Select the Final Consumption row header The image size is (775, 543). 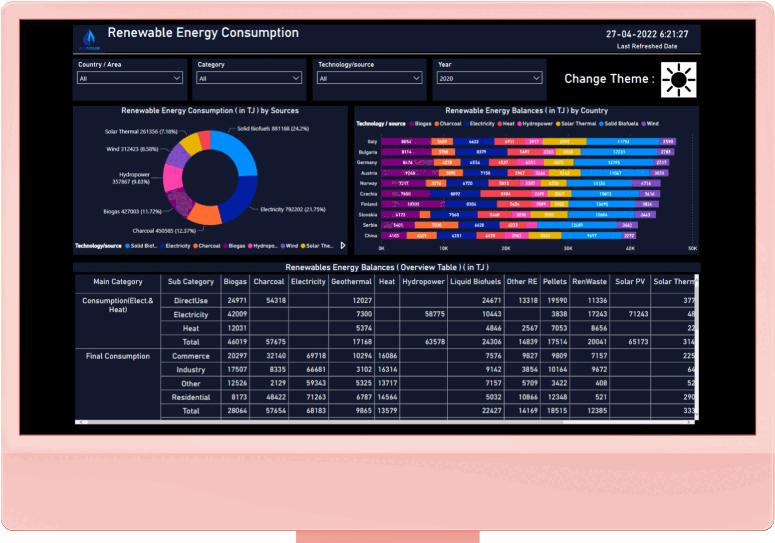[117, 356]
